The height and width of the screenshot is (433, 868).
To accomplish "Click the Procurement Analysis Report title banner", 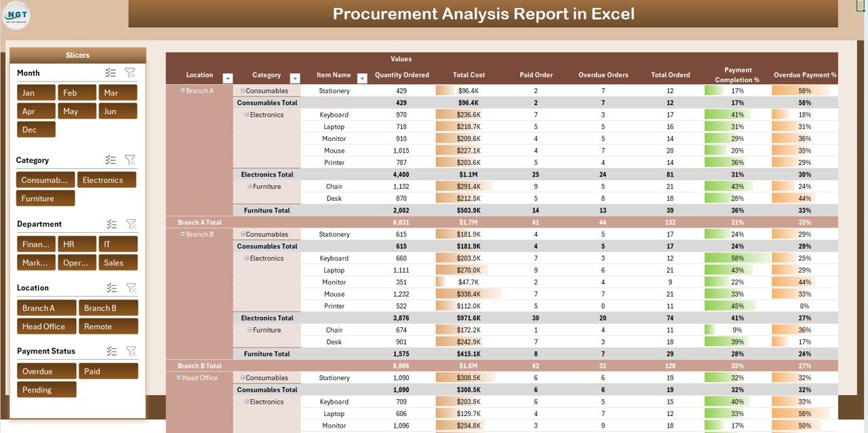I will coord(483,14).
